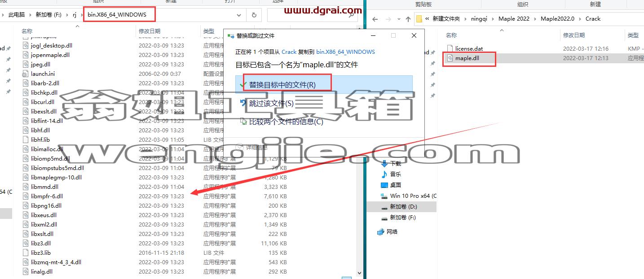644x279 pixels.
Task: Select libxslt.dll file
Action: click(42, 234)
